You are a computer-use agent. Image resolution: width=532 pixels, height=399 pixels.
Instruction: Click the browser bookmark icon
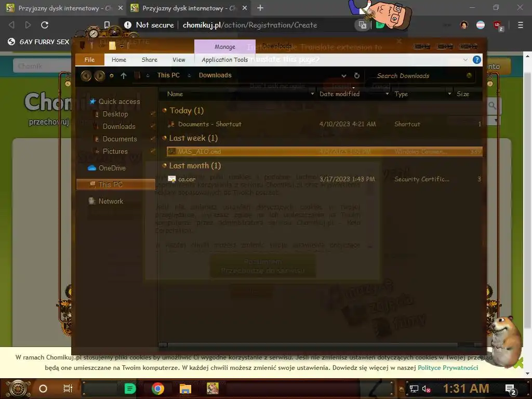(x=107, y=25)
